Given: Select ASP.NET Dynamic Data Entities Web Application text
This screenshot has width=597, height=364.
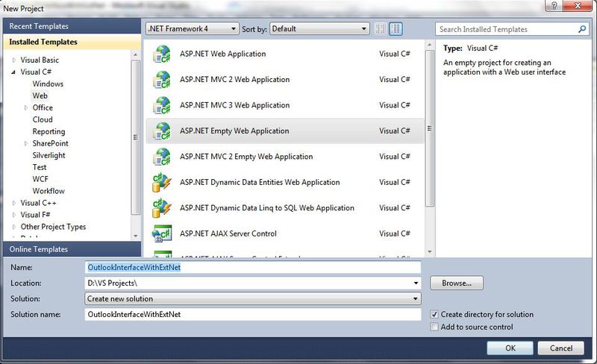Looking at the screenshot, I should pyautogui.click(x=260, y=183).
